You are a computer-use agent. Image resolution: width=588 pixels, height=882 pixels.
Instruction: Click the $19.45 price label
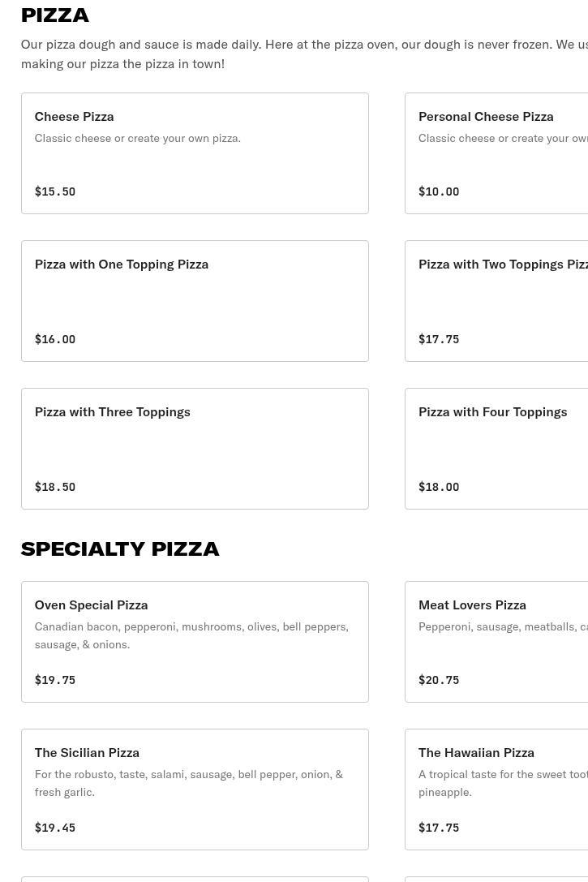click(x=54, y=828)
